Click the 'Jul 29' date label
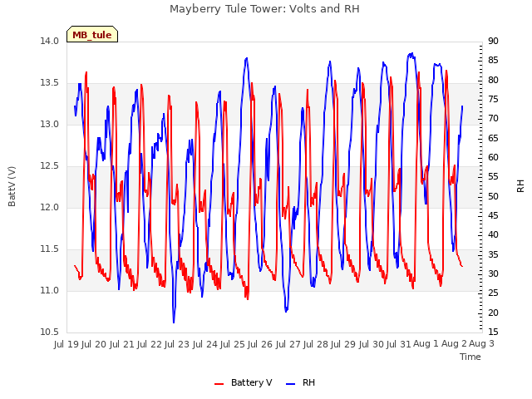Screen dimensions: 532x399 pyautogui.click(x=343, y=344)
